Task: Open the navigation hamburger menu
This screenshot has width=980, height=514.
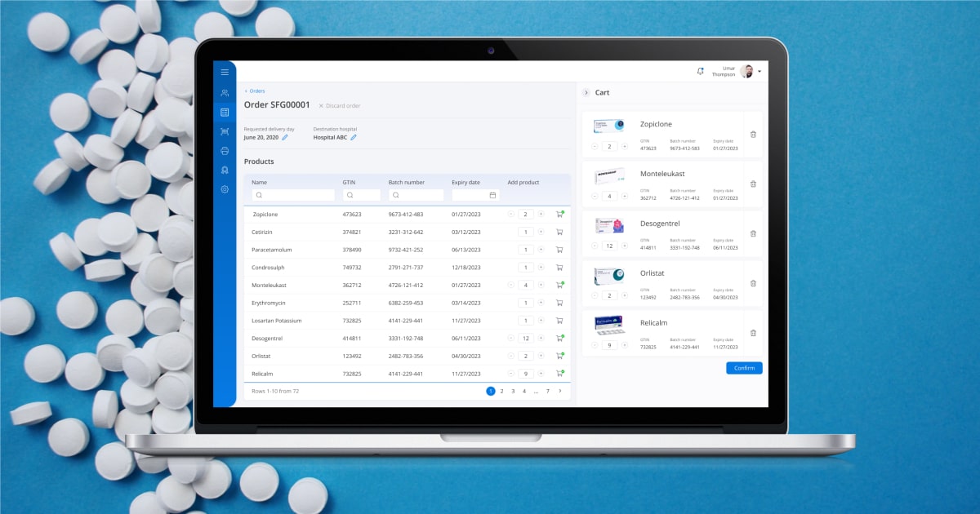Action: [225, 72]
